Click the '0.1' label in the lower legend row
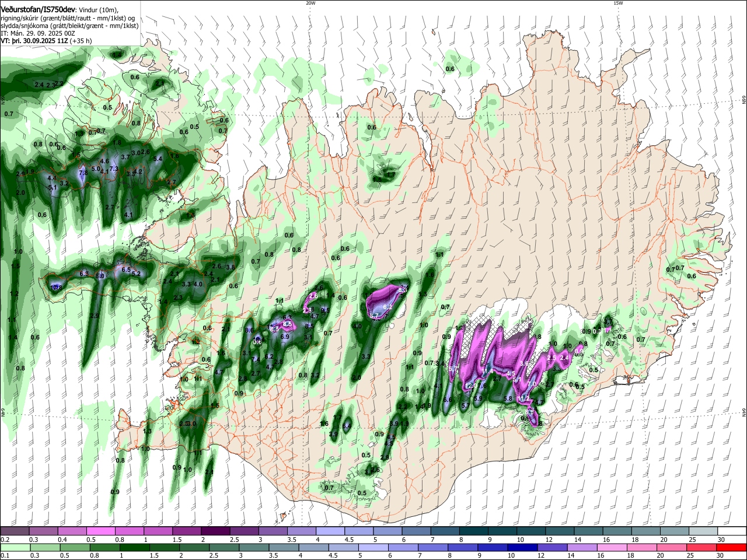The image size is (747, 560). point(5,556)
